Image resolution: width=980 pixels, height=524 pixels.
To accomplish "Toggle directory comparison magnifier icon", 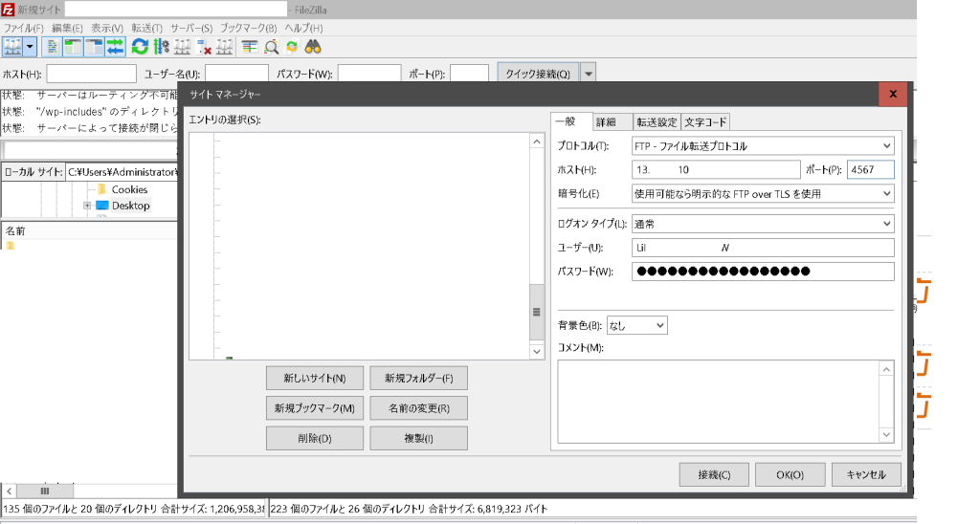I will [x=271, y=47].
